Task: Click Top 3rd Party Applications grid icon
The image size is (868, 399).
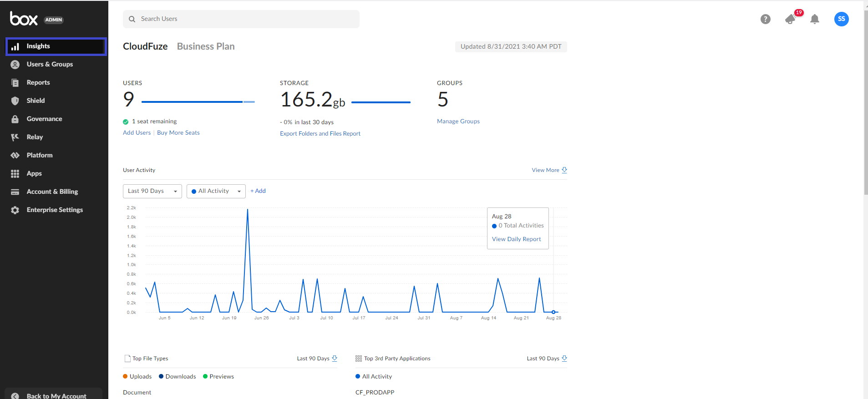Action: coord(359,359)
